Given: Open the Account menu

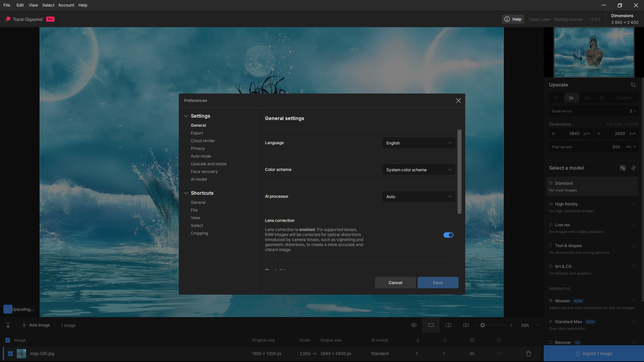Looking at the screenshot, I should pyautogui.click(x=66, y=5).
